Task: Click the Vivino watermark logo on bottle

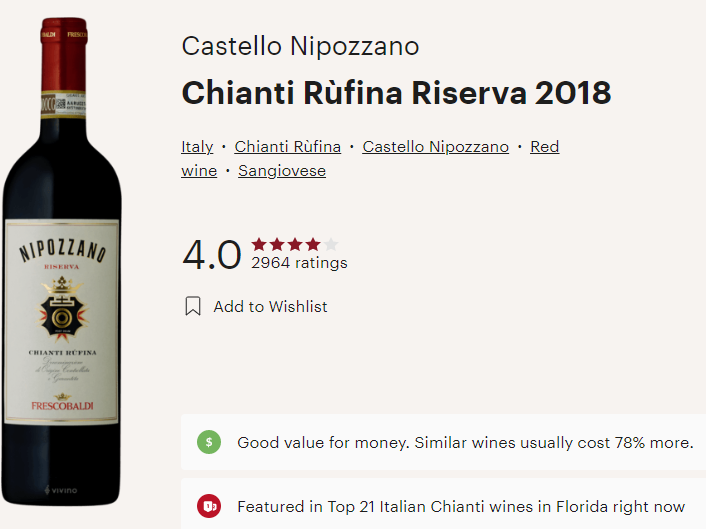Action: click(61, 490)
